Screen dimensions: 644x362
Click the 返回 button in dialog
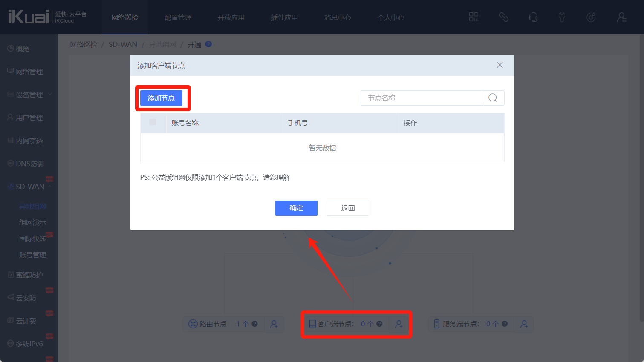click(348, 208)
